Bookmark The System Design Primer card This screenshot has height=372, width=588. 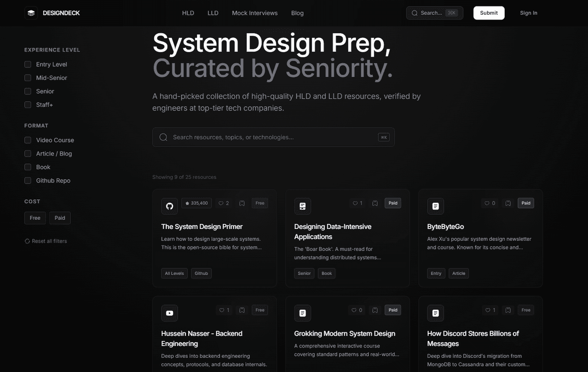pyautogui.click(x=242, y=203)
